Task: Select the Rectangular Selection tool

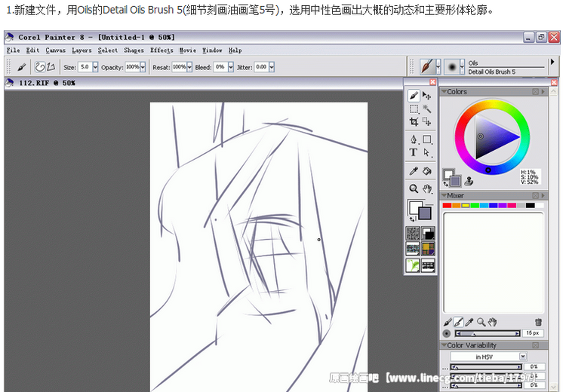Action: (x=414, y=109)
